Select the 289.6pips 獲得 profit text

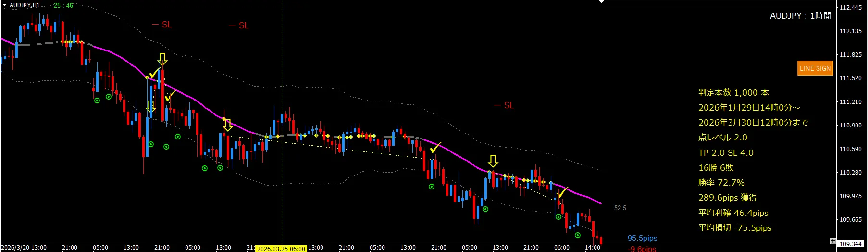pyautogui.click(x=728, y=198)
